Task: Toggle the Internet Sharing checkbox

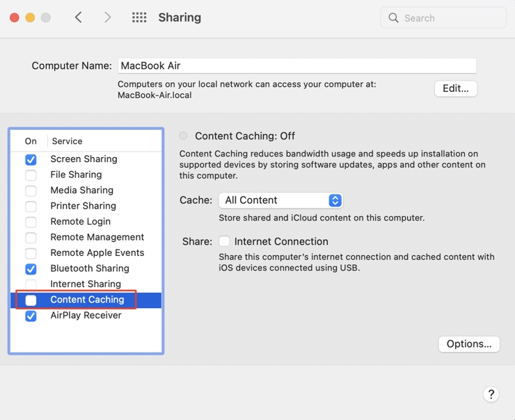Action: pyautogui.click(x=31, y=284)
